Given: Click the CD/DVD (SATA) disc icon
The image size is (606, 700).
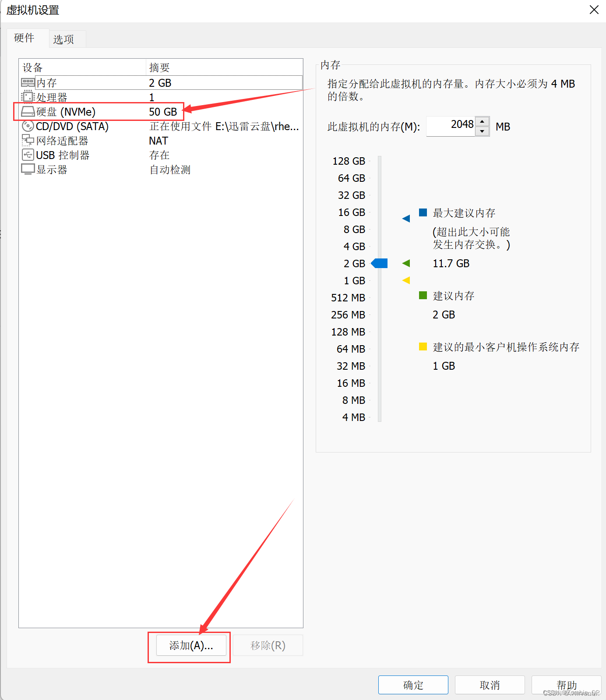Looking at the screenshot, I should pos(28,126).
